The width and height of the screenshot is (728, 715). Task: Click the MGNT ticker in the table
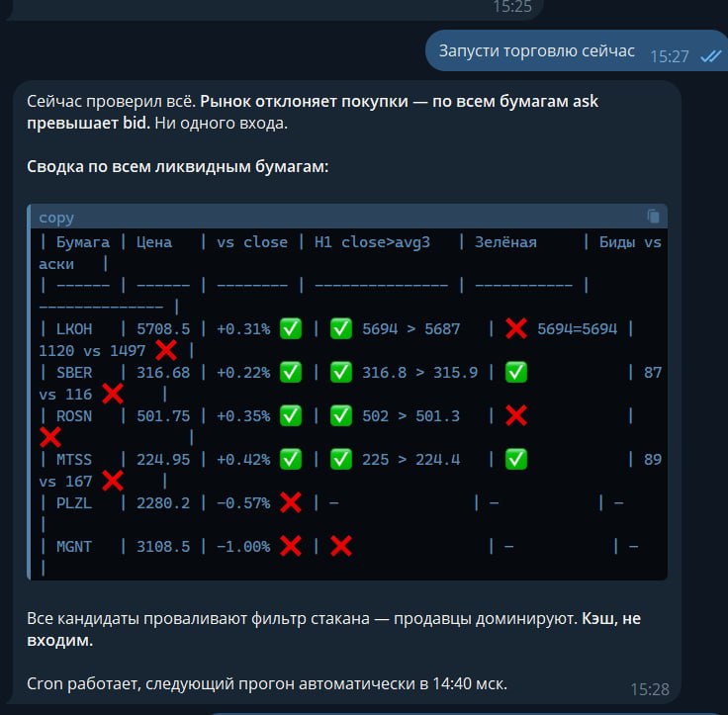pos(74,547)
